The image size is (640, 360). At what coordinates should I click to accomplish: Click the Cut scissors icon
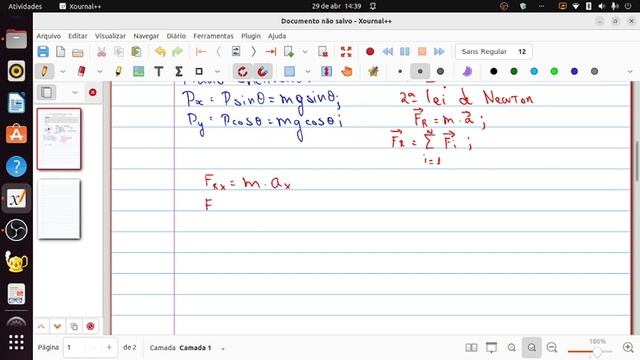[x=101, y=52]
